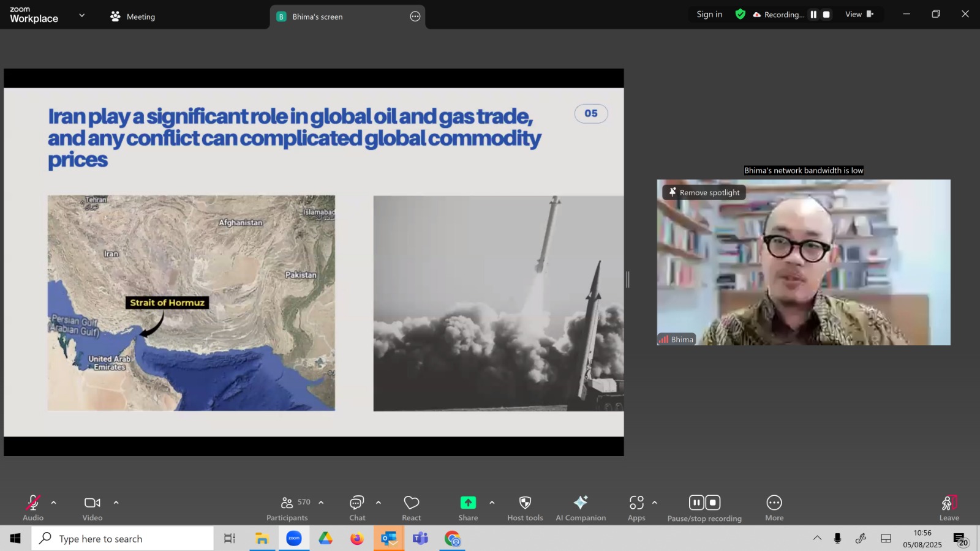Switch to the Meeting tab
Screen dimensions: 980x551
(x=133, y=17)
